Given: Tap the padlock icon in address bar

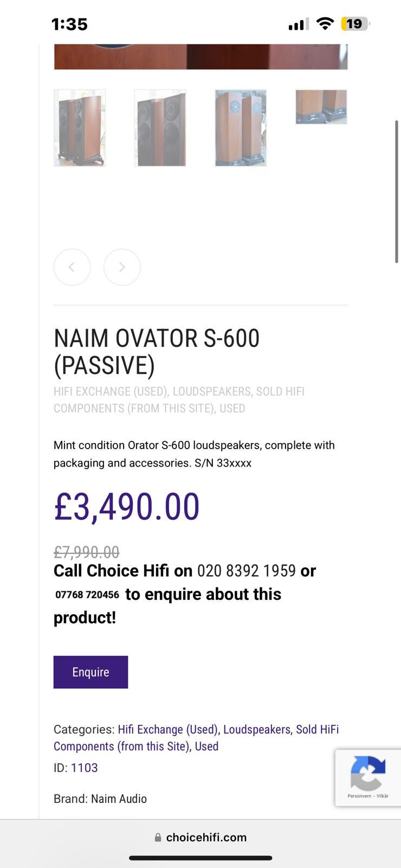Looking at the screenshot, I should pyautogui.click(x=158, y=837).
